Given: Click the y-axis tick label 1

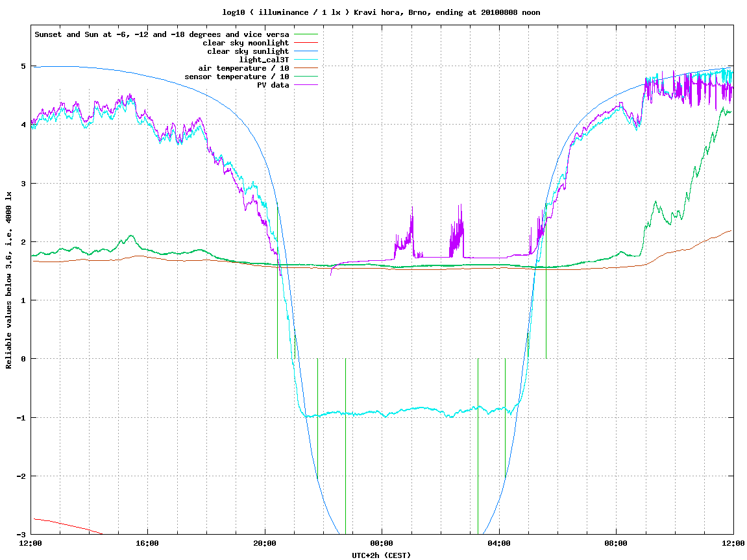Looking at the screenshot, I should point(23,300).
